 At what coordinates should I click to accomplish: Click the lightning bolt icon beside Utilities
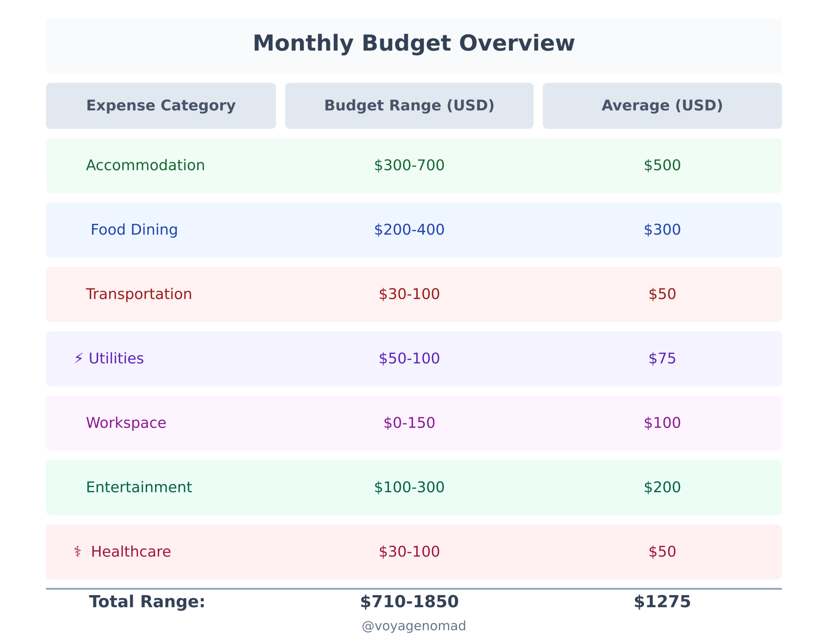pyautogui.click(x=79, y=358)
